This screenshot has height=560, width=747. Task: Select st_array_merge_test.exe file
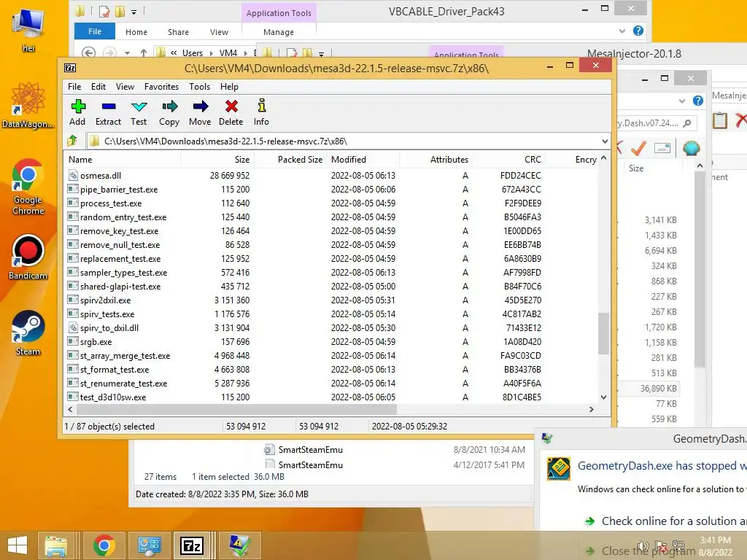(125, 355)
